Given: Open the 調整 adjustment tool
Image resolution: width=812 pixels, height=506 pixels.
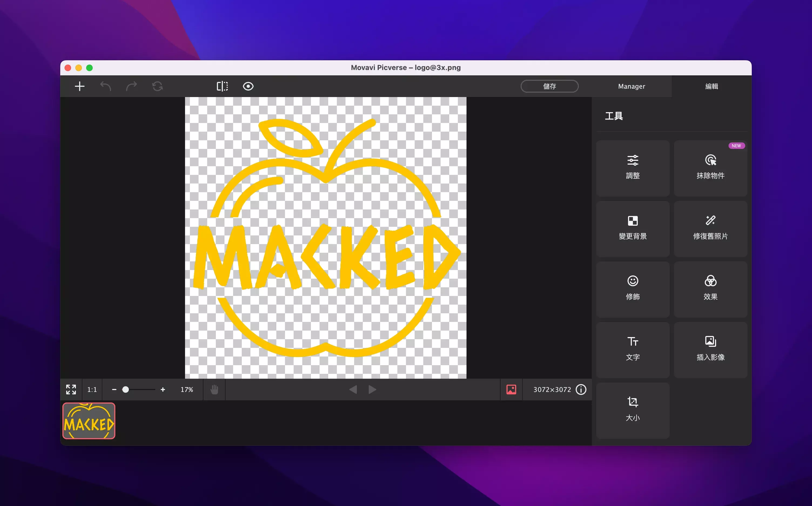Looking at the screenshot, I should click(632, 168).
